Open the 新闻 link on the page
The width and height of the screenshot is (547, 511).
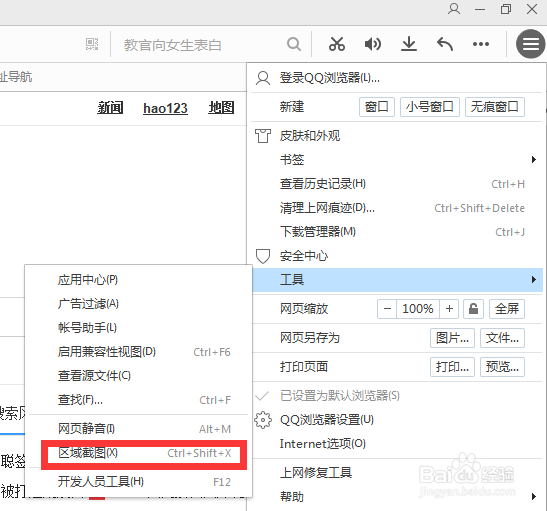pyautogui.click(x=110, y=108)
